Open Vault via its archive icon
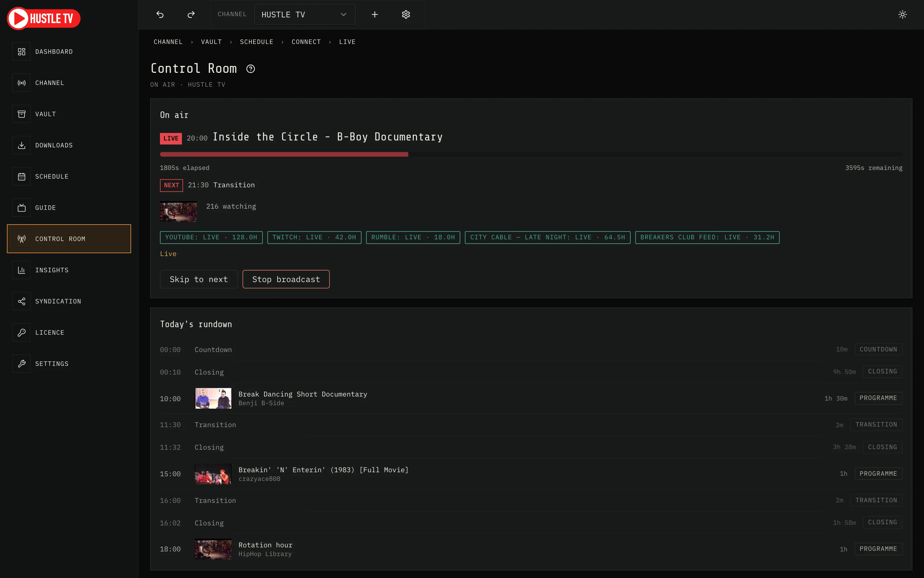The image size is (924, 578). tap(21, 114)
